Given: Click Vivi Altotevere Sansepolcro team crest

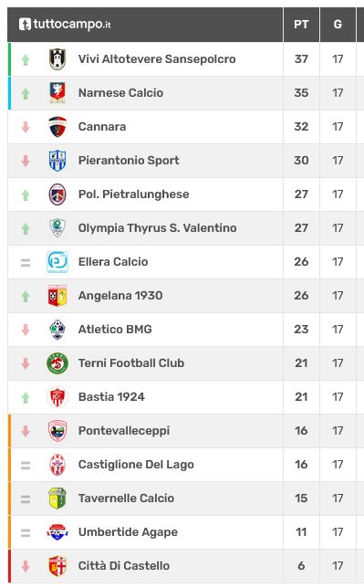Looking at the screenshot, I should click(57, 59).
